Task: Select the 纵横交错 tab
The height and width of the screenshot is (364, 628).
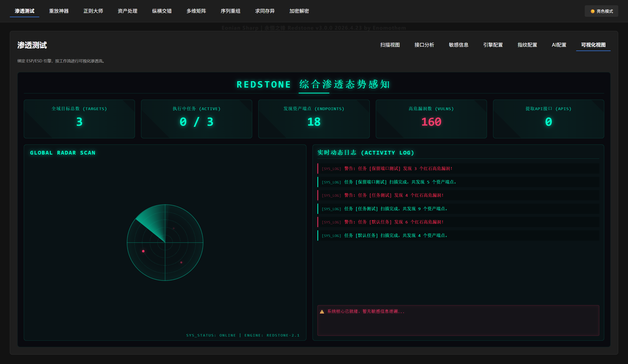Action: [162, 11]
